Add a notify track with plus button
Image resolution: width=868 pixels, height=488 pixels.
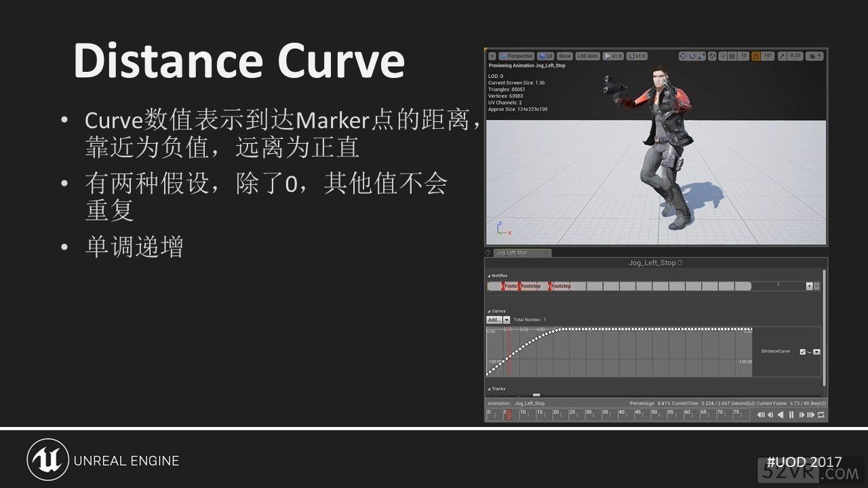click(809, 286)
